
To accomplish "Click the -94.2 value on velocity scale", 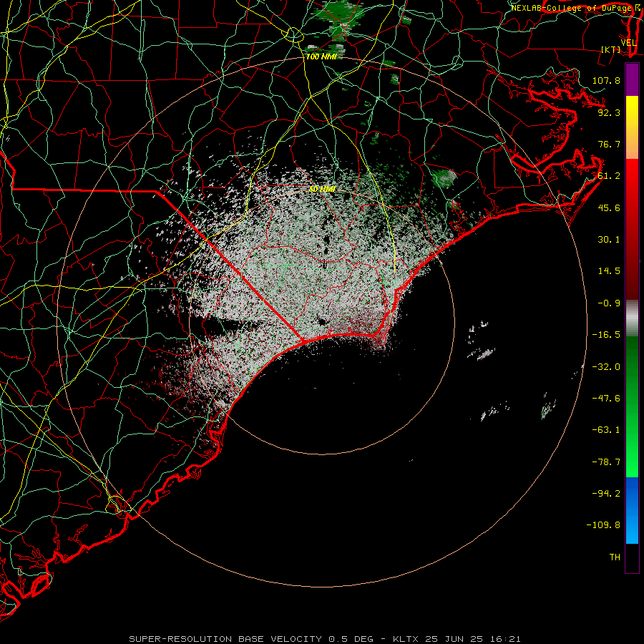I will (606, 494).
